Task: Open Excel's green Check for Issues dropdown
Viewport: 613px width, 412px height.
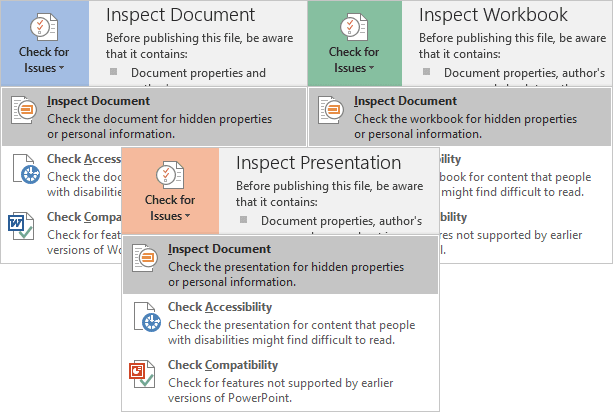Action: tap(355, 43)
